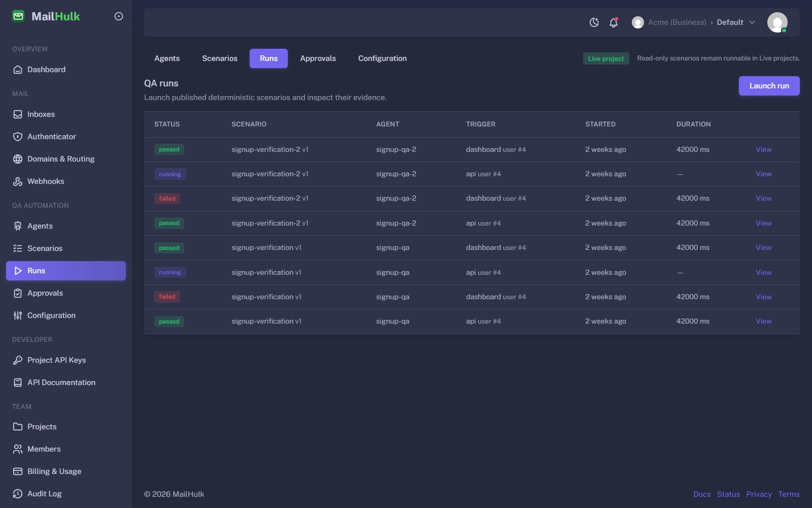Screen dimensions: 812x508
Task: Click Billing & Usage card icon
Action: click(18, 471)
